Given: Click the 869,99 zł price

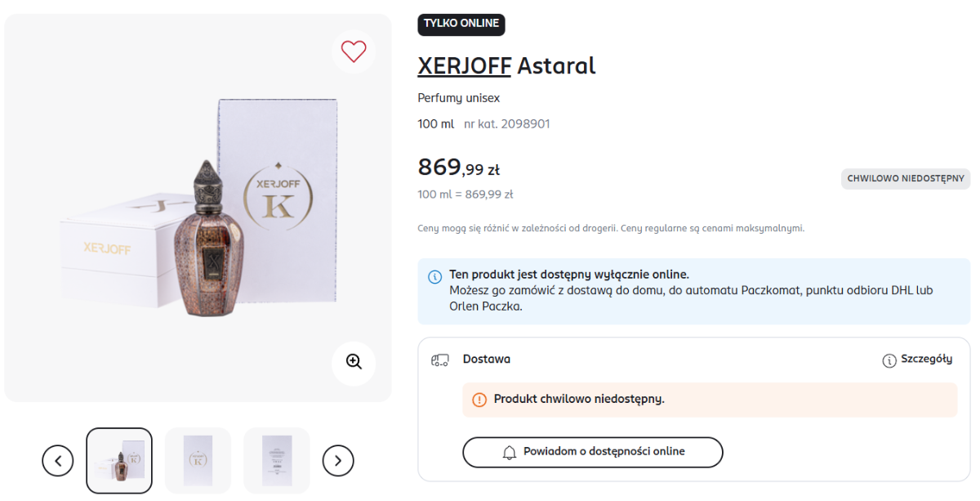Looking at the screenshot, I should coord(458,168).
